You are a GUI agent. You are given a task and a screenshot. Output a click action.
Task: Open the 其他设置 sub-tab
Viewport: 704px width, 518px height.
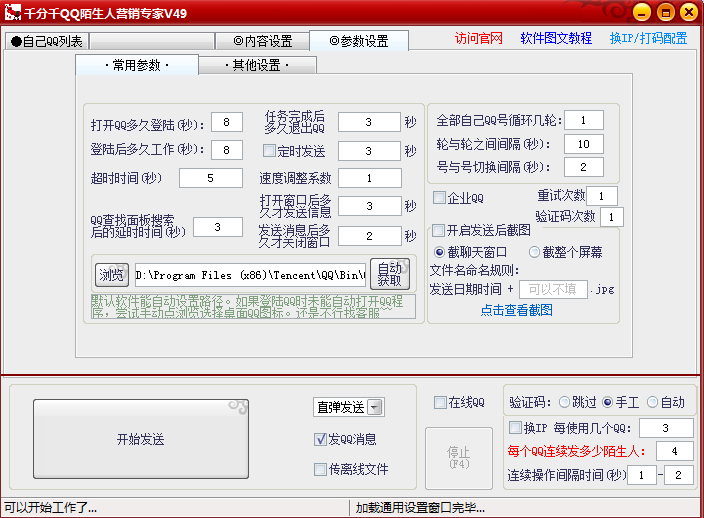(x=257, y=66)
